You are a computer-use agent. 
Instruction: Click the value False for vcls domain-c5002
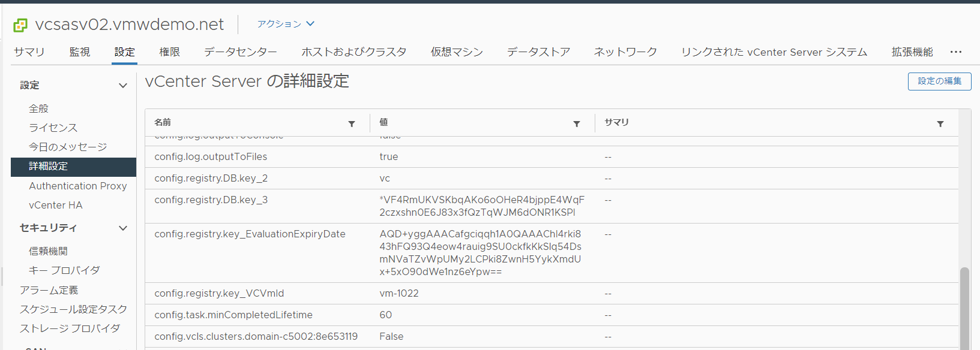(391, 336)
